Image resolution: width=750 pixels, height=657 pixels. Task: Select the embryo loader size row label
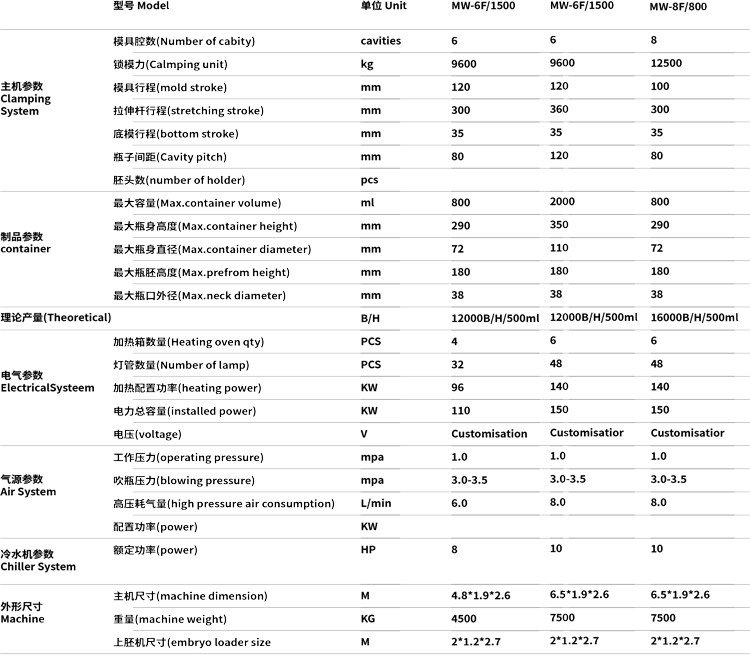pyautogui.click(x=192, y=642)
